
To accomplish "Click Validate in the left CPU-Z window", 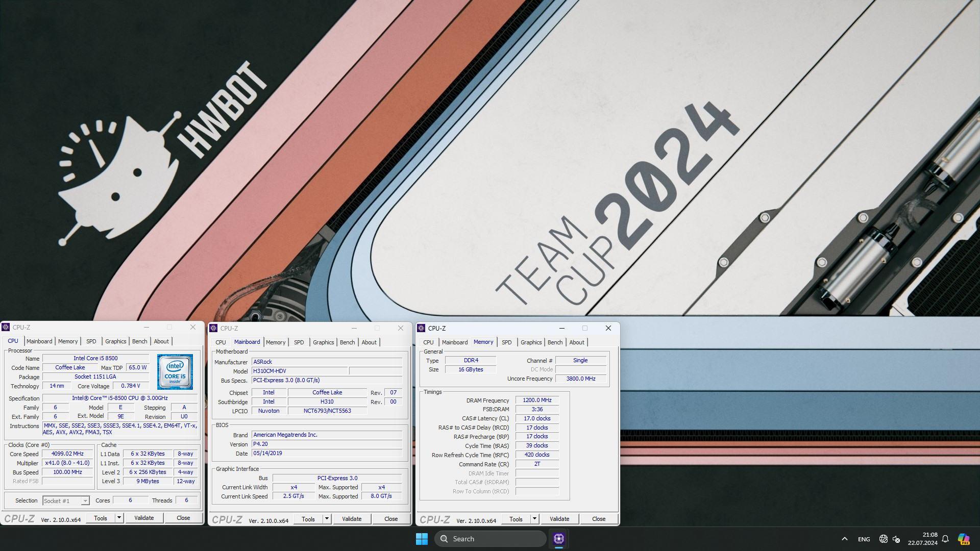I will [144, 518].
